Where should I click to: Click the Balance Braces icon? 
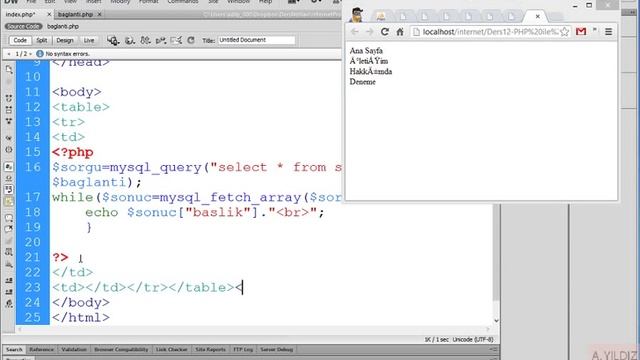[x=9, y=150]
